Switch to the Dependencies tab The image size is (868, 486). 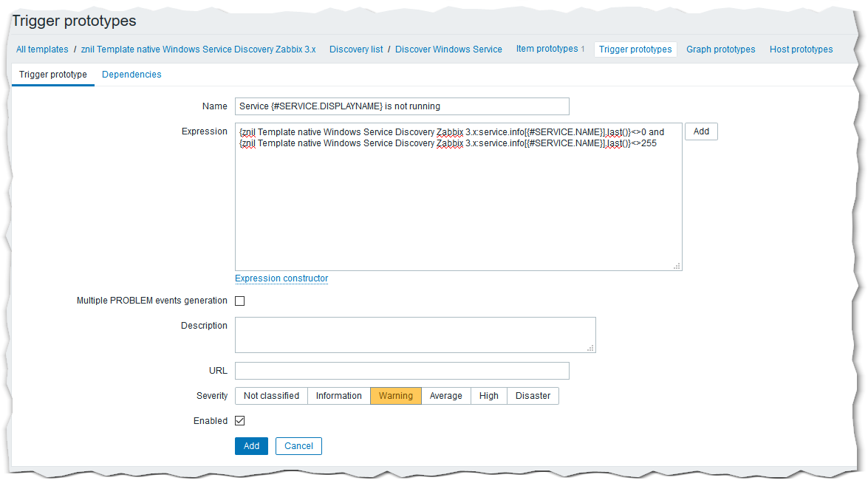[x=131, y=75]
